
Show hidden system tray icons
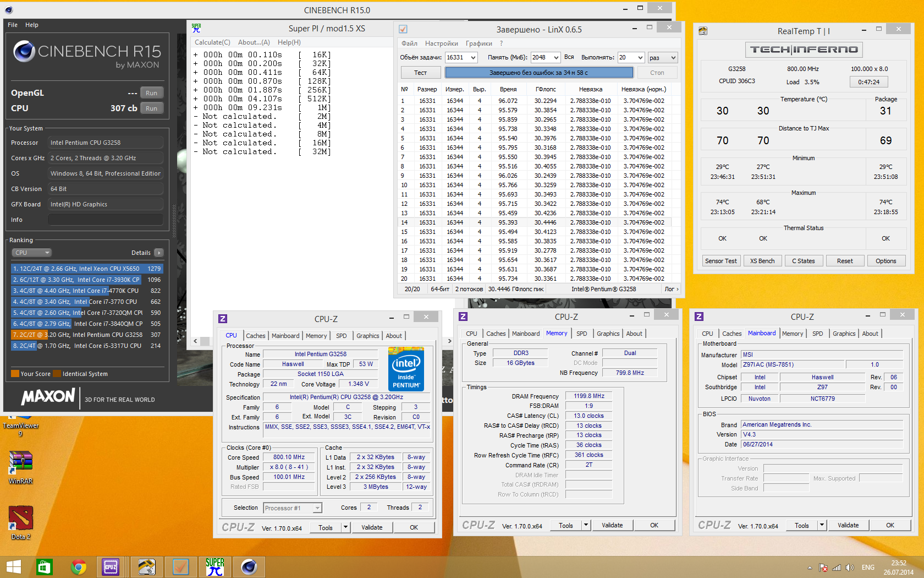point(810,568)
